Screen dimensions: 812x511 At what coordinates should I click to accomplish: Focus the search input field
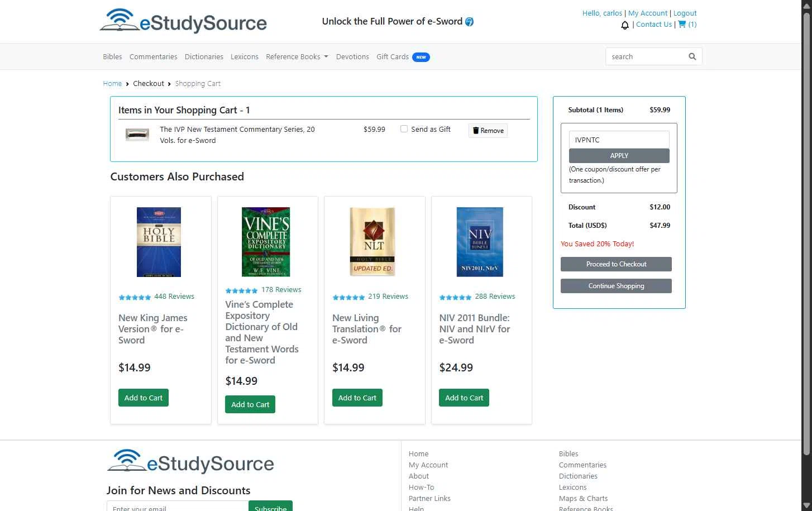coord(646,56)
